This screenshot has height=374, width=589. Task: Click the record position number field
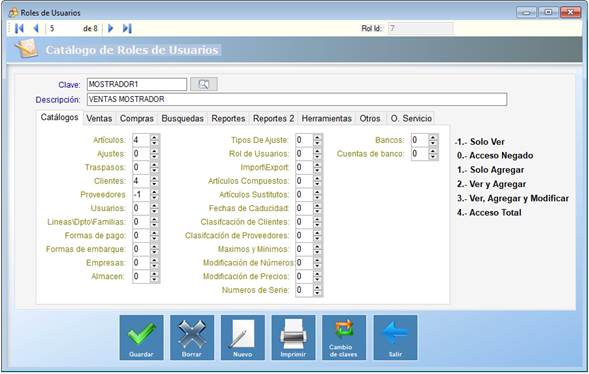(64, 28)
